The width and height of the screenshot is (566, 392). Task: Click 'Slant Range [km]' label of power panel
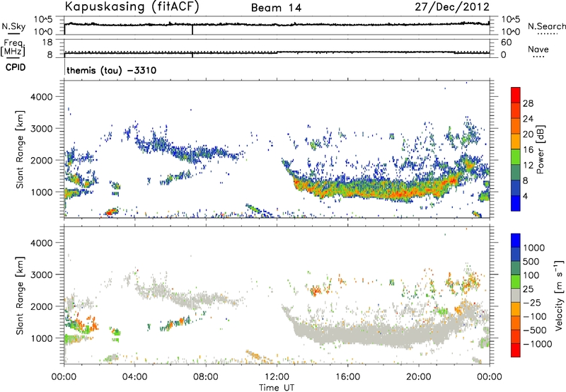click(x=20, y=149)
